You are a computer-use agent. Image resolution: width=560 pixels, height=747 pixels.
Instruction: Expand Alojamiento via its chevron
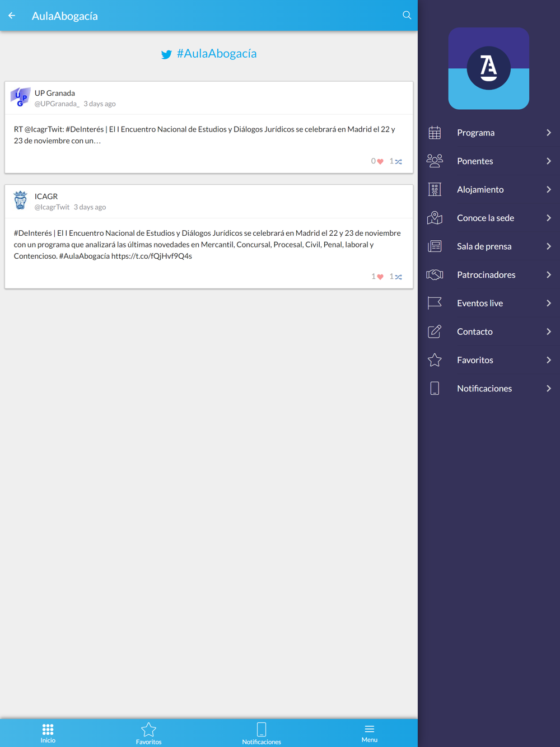pos(549,189)
